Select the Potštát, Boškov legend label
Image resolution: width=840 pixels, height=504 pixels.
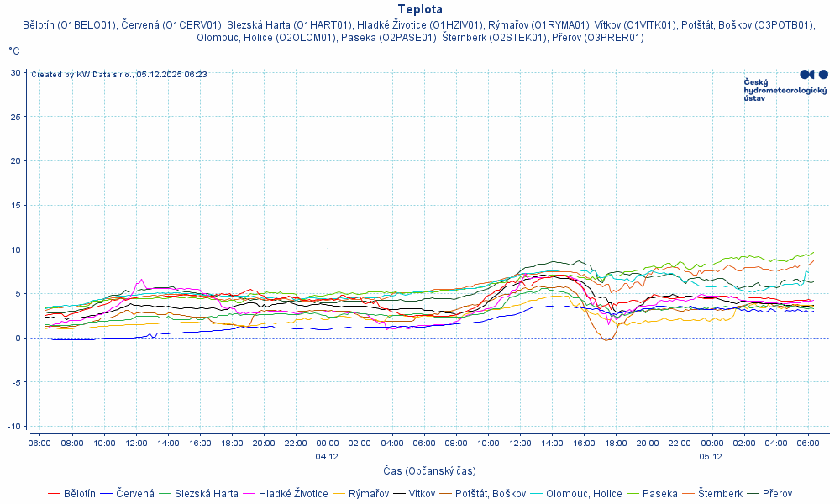coord(490,494)
